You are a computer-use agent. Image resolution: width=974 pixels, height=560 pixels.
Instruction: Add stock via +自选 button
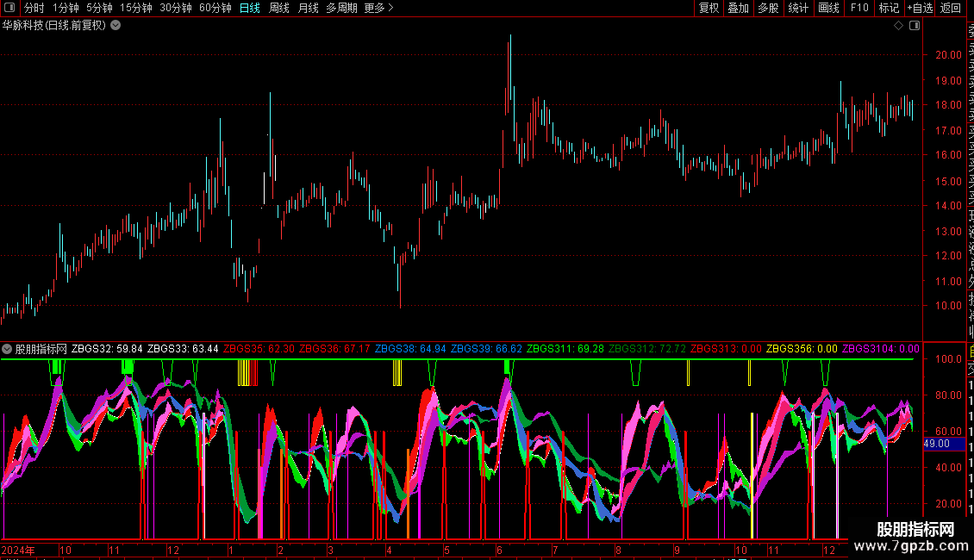pos(920,8)
